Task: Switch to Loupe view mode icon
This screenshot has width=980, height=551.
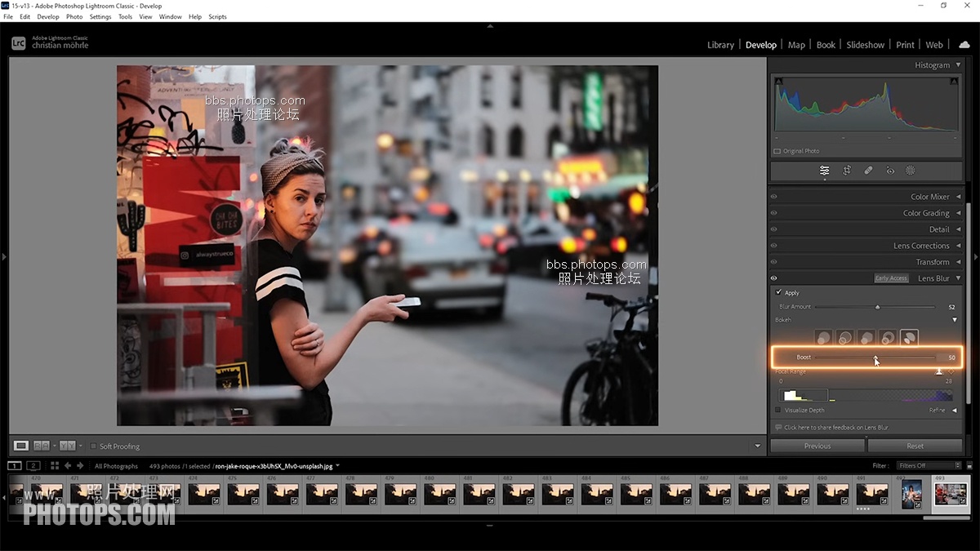Action: coord(21,446)
